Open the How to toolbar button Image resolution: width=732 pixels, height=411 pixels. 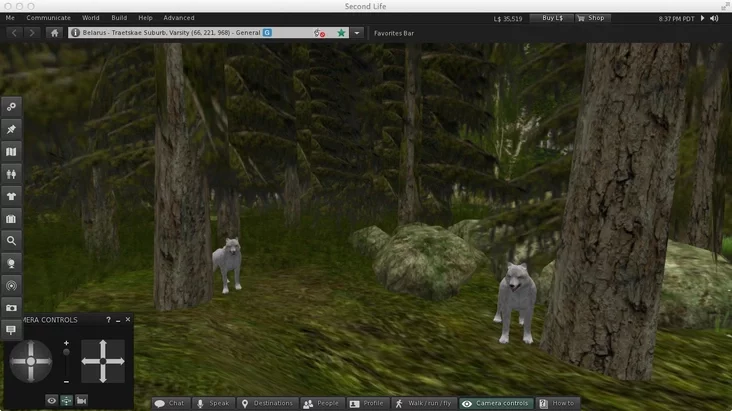(557, 404)
